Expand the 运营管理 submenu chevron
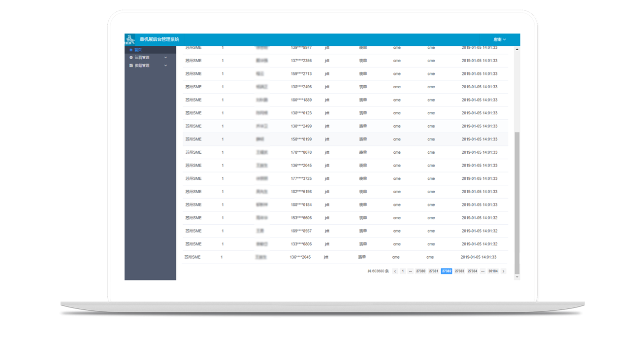 (x=165, y=58)
